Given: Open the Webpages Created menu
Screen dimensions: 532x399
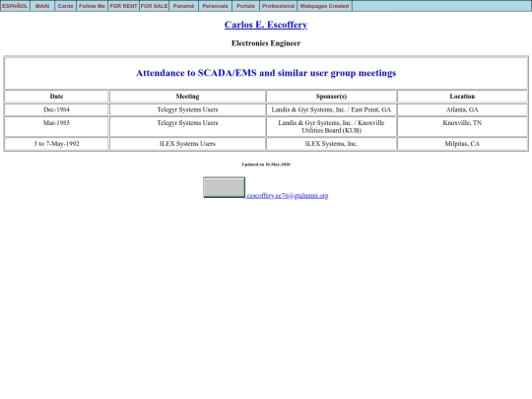Looking at the screenshot, I should pyautogui.click(x=325, y=6).
